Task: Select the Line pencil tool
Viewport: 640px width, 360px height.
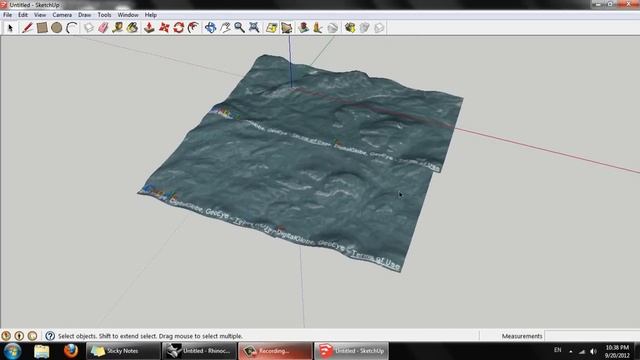Action: click(x=27, y=28)
